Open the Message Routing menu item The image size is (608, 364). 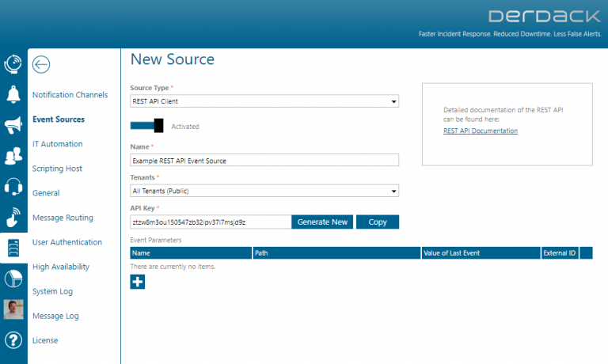coord(63,218)
